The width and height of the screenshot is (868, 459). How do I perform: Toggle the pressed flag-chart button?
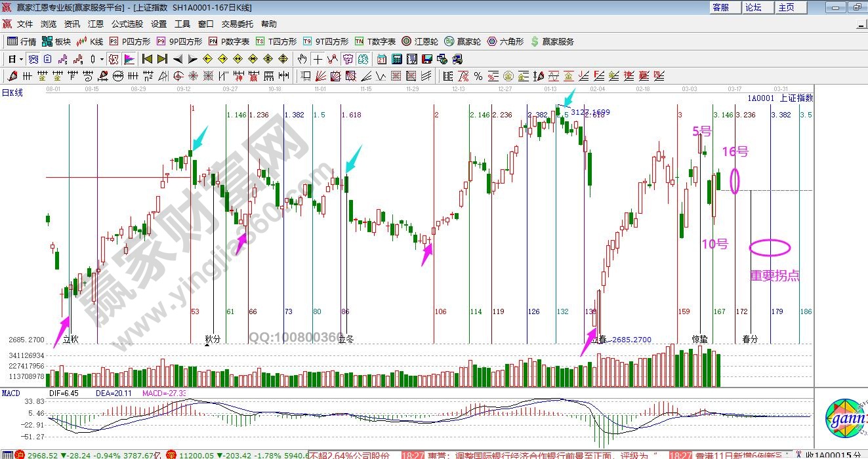point(129,59)
